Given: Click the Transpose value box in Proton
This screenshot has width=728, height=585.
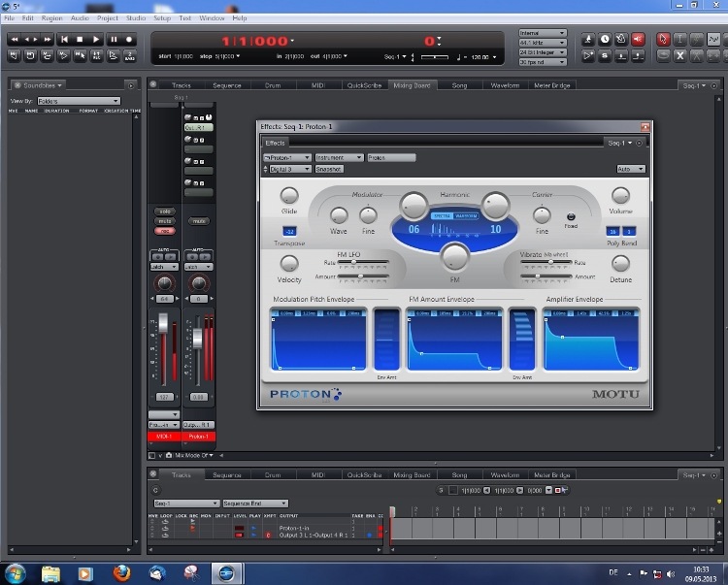Looking at the screenshot, I should click(x=289, y=231).
